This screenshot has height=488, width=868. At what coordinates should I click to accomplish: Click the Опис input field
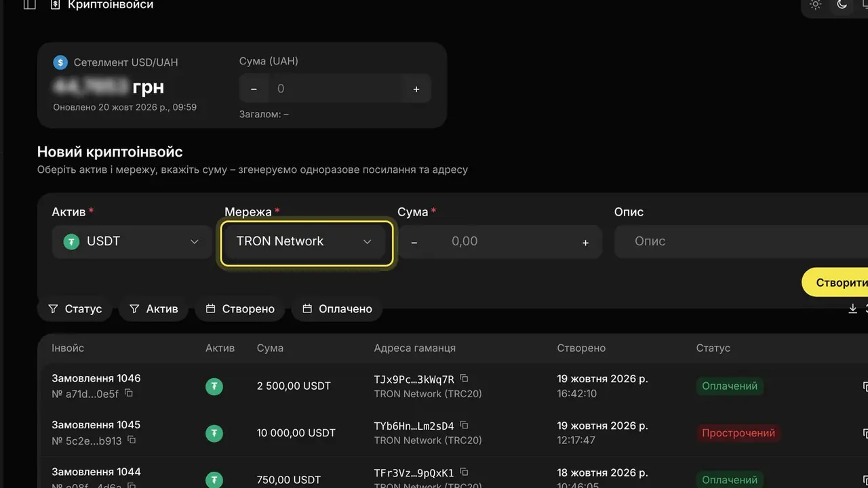click(x=741, y=241)
